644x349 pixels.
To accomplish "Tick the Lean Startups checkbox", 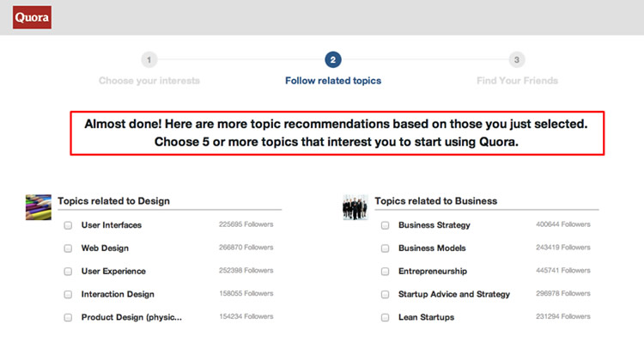I will 386,317.
